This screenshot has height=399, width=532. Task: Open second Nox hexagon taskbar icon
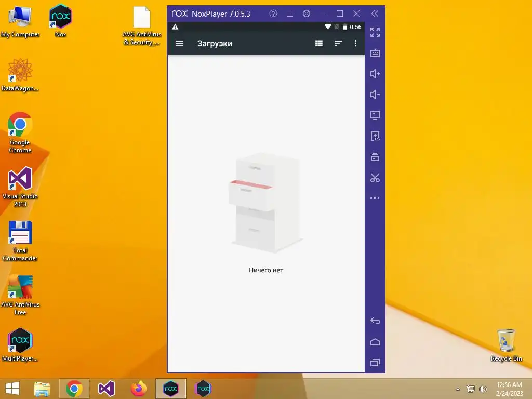pos(203,389)
